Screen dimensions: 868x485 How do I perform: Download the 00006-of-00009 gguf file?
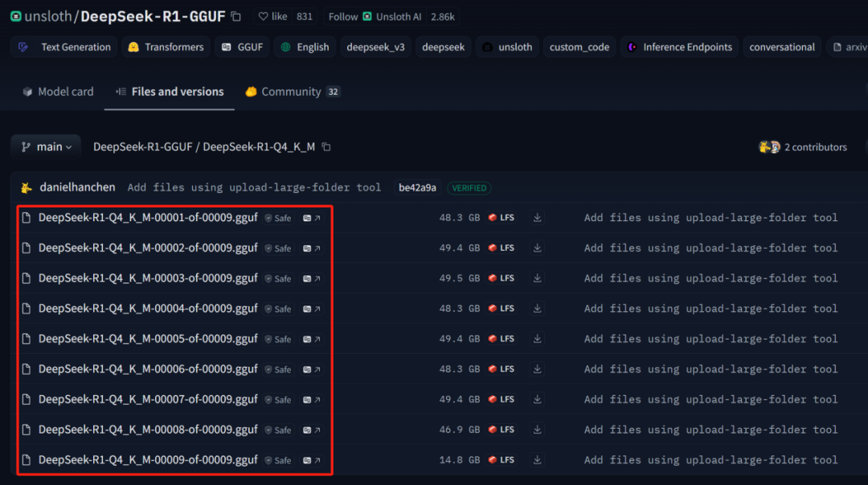[x=537, y=369]
